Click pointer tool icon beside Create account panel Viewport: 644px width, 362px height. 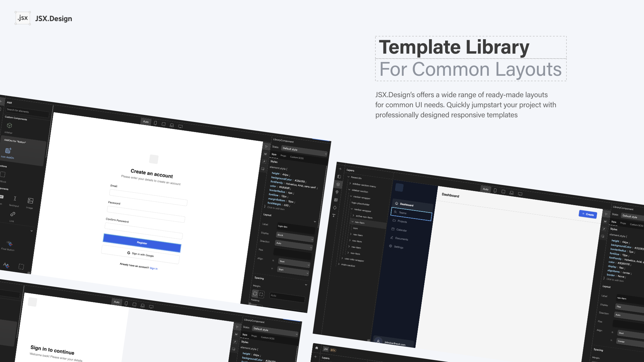click(266, 146)
